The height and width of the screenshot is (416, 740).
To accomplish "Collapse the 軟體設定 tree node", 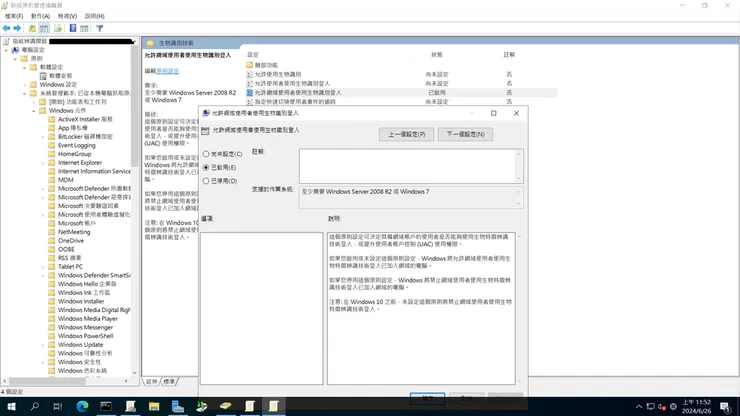I will [x=25, y=67].
